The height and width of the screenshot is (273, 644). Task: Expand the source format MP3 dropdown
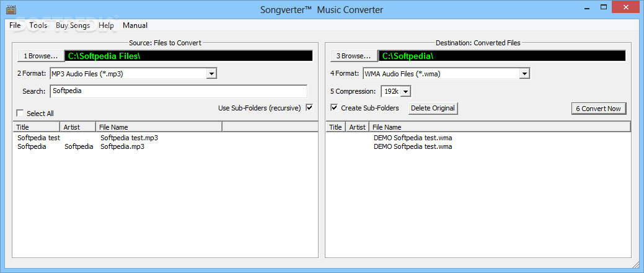(x=211, y=74)
